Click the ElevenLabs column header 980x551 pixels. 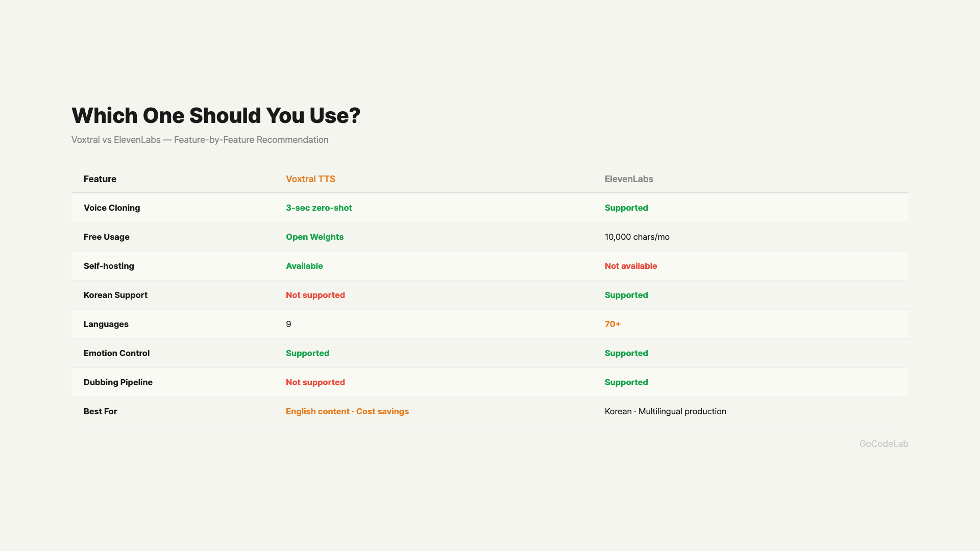(628, 179)
